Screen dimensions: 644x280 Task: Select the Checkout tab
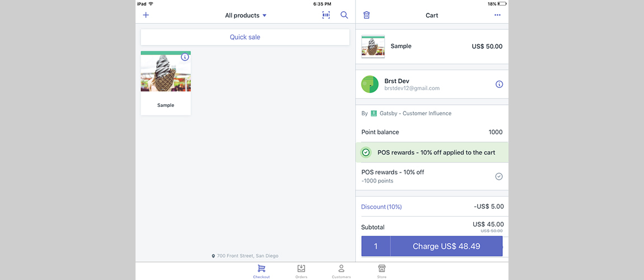point(261,271)
